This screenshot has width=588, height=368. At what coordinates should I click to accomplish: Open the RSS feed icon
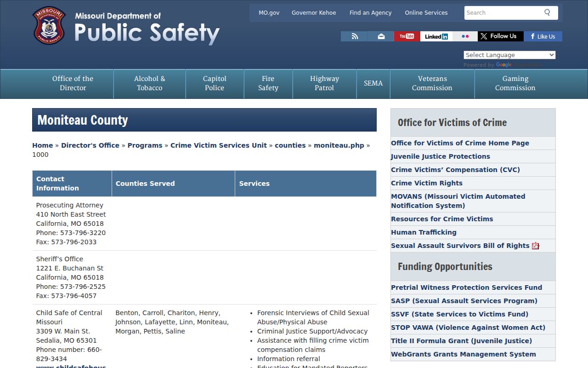[354, 36]
